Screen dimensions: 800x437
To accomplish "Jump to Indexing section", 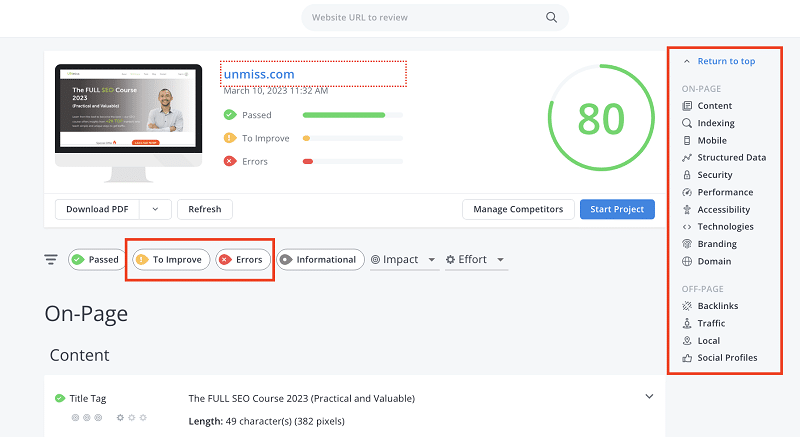I will tap(716, 123).
